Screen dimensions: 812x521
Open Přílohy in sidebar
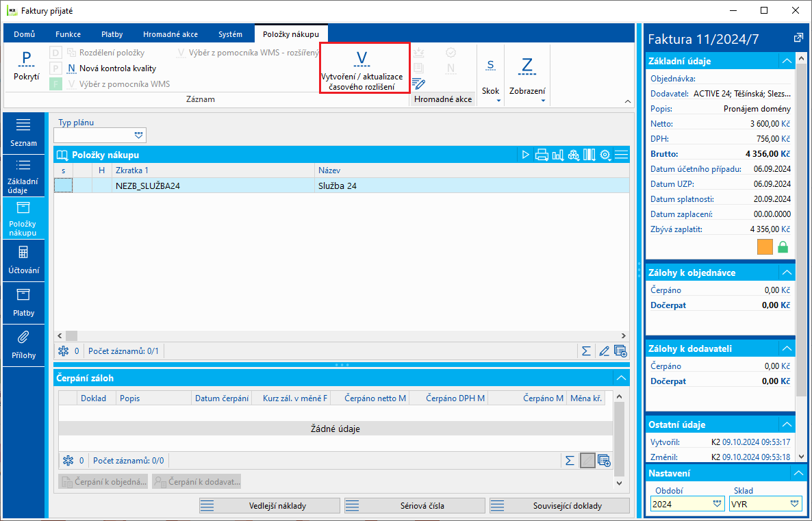point(23,346)
